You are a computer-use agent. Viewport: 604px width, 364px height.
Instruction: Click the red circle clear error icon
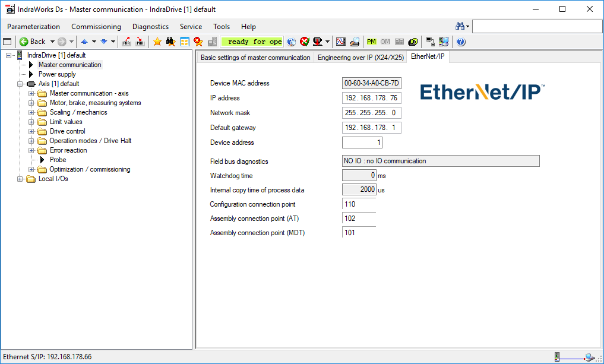click(305, 42)
